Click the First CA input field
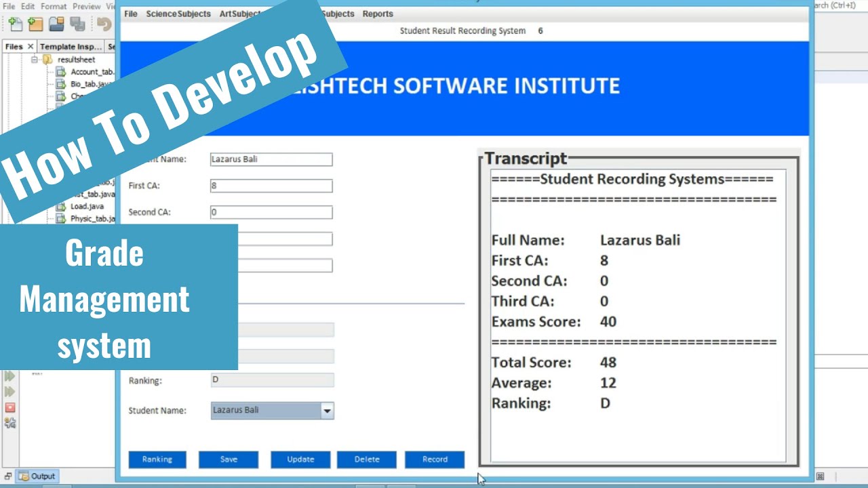 271,186
